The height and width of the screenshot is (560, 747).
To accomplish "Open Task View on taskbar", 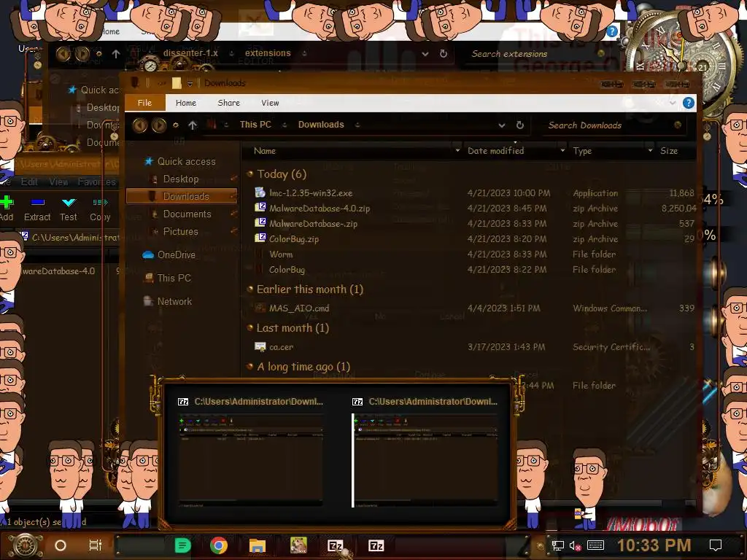I will click(x=96, y=545).
